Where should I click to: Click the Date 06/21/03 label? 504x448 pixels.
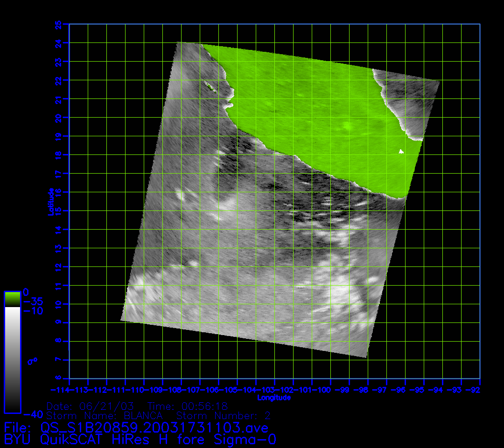(90, 406)
